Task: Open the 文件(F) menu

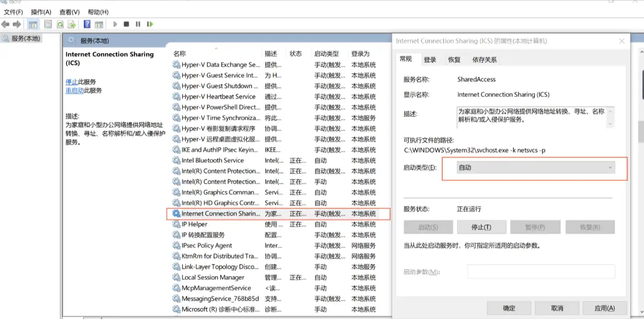Action: 13,12
